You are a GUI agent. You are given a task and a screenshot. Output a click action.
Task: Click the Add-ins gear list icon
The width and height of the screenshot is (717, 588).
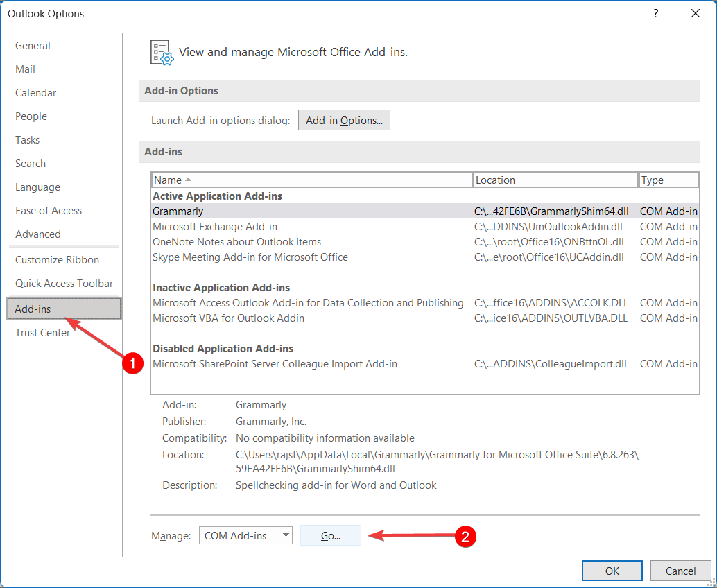click(x=162, y=53)
